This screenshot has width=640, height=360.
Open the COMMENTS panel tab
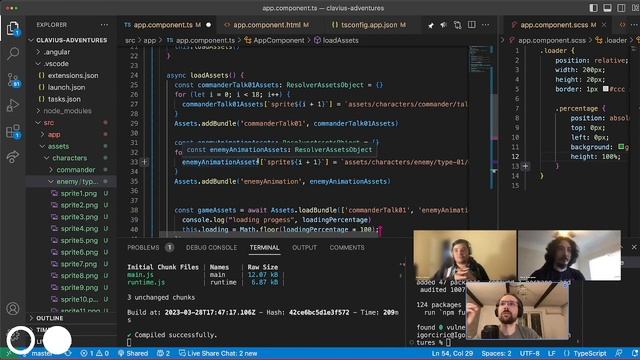click(347, 247)
